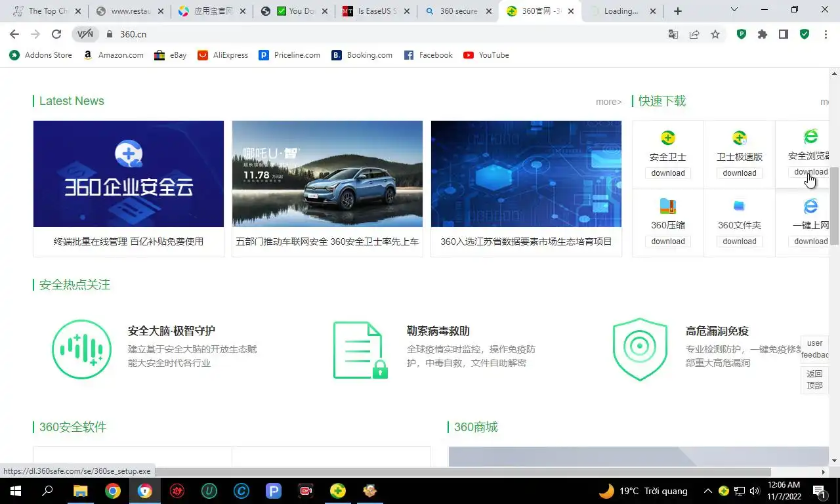Screen dimensions: 840x504
Task: Click the 一键上网 product icon
Action: [811, 206]
